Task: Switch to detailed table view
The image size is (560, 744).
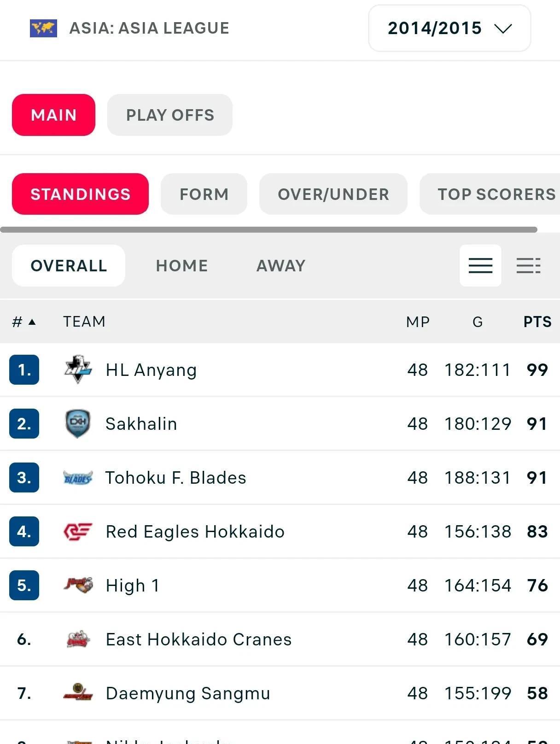Action: tap(528, 265)
